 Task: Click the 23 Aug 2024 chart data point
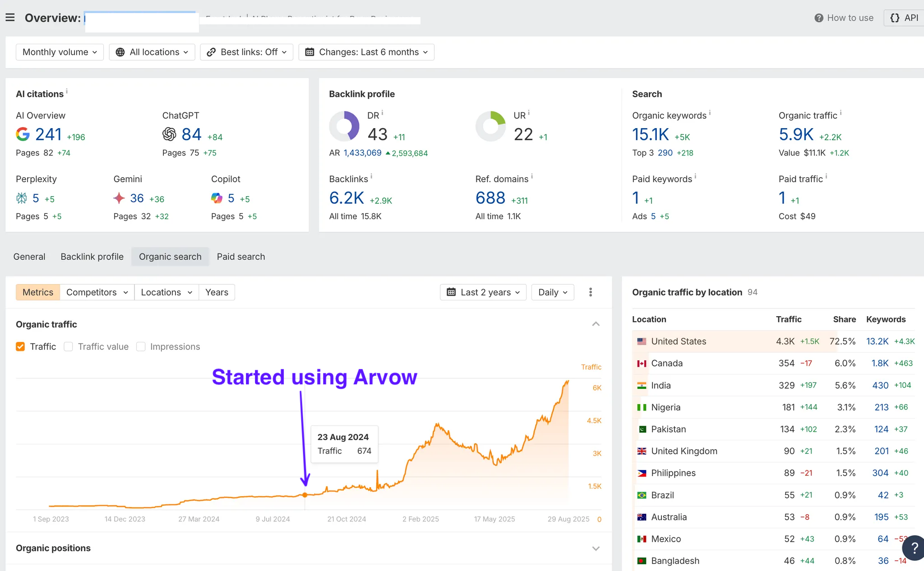305,495
